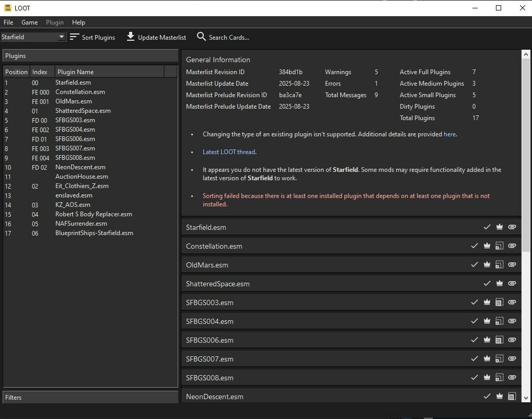Click medium plugin icon on NeonDescent.esm card

click(512, 396)
